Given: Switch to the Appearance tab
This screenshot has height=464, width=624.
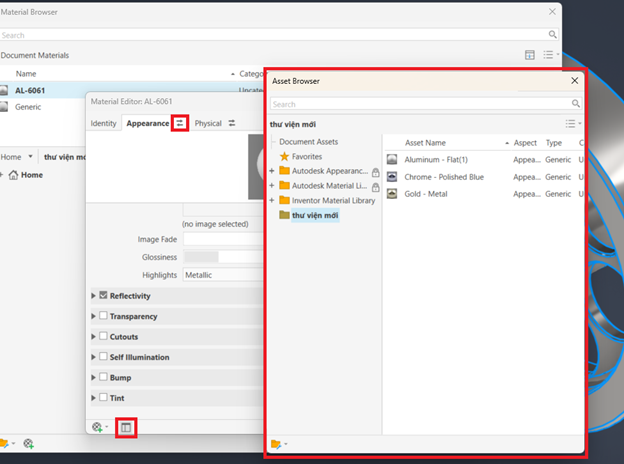Looking at the screenshot, I should click(x=148, y=123).
